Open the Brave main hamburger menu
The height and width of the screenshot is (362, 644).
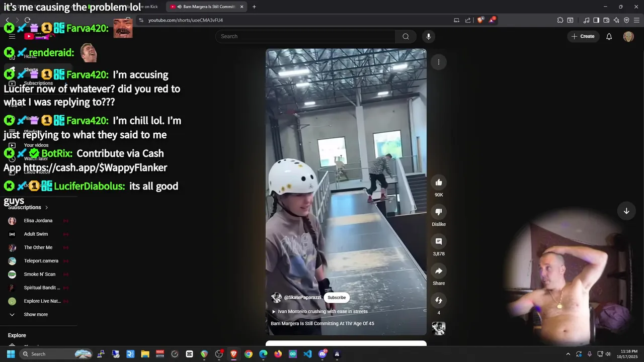(636, 20)
